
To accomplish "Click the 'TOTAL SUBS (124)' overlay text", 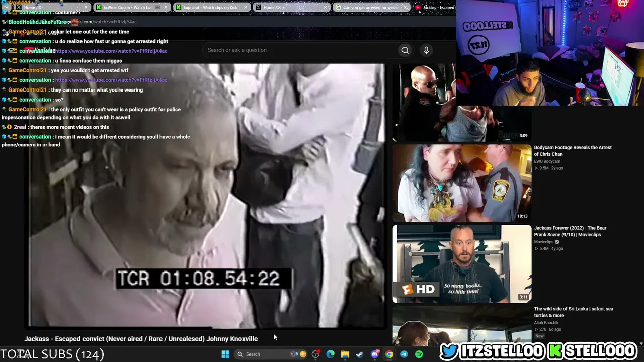I will coord(52,354).
